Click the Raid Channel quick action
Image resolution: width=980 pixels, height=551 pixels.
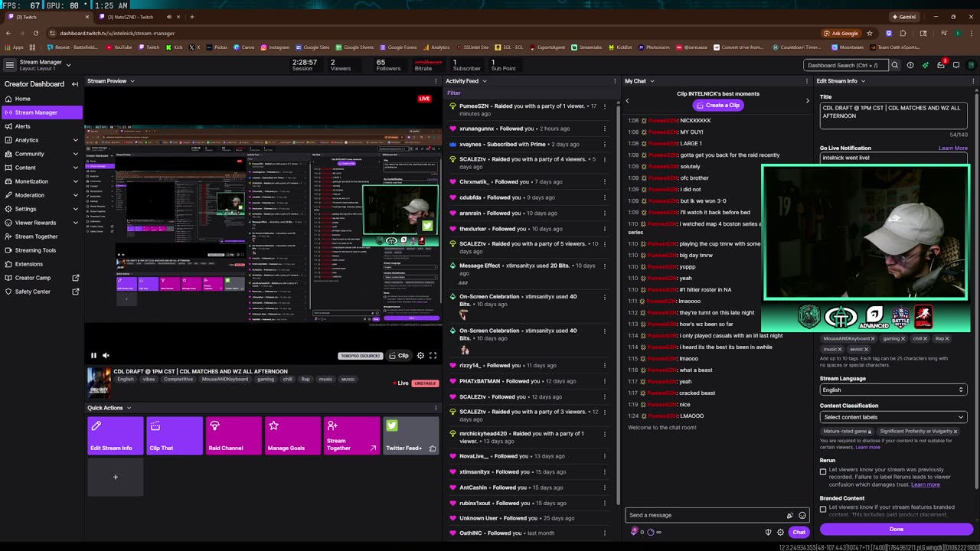point(234,435)
